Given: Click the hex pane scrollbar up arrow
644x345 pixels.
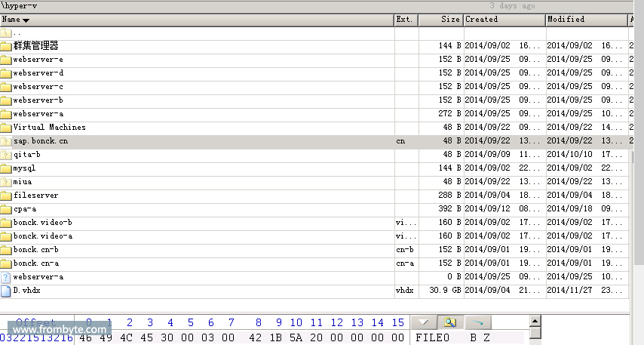Looking at the screenshot, I should tap(535, 320).
